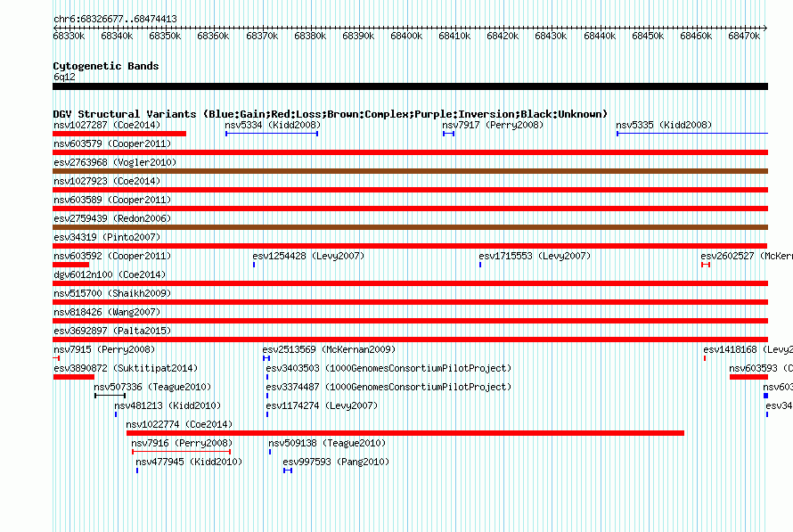Click the red bar under esv3890872
Image resolution: width=793 pixels, height=532 pixels.
pyautogui.click(x=74, y=377)
